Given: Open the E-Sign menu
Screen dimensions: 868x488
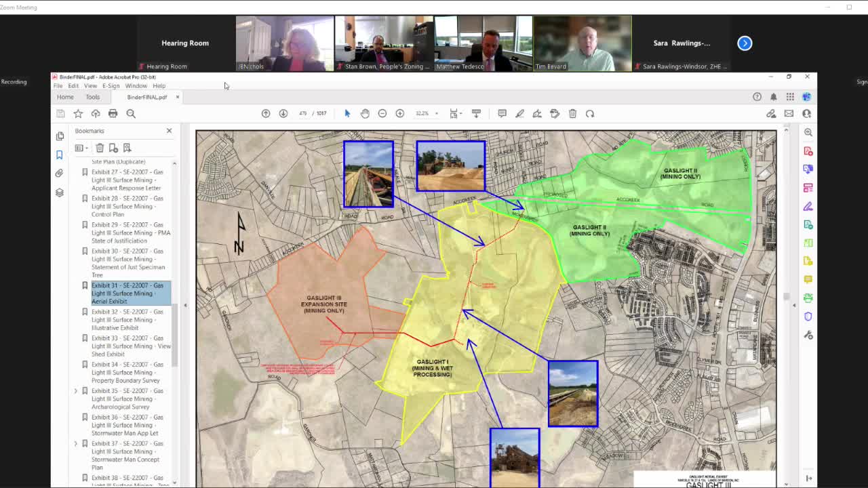Looking at the screenshot, I should pyautogui.click(x=111, y=86).
